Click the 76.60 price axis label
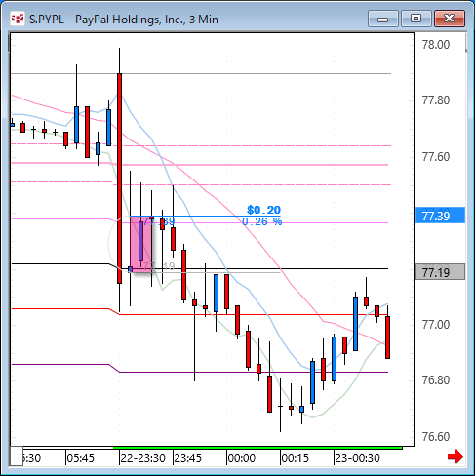The height and width of the screenshot is (476, 475). click(436, 436)
